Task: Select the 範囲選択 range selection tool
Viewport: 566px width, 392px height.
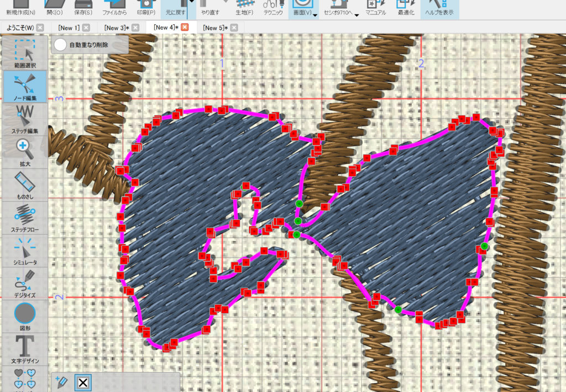Action: pyautogui.click(x=25, y=53)
